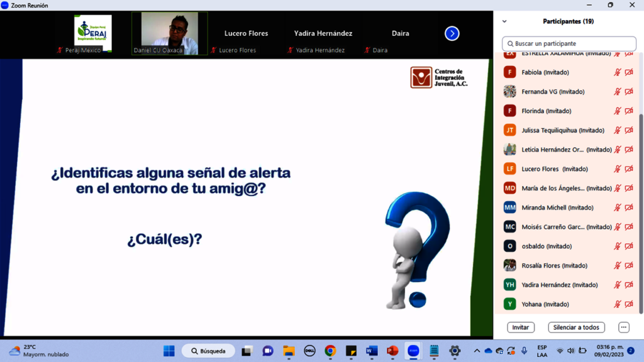The image size is (644, 362).
Task: Collapse the Participantes panel chevron
Action: tap(504, 21)
